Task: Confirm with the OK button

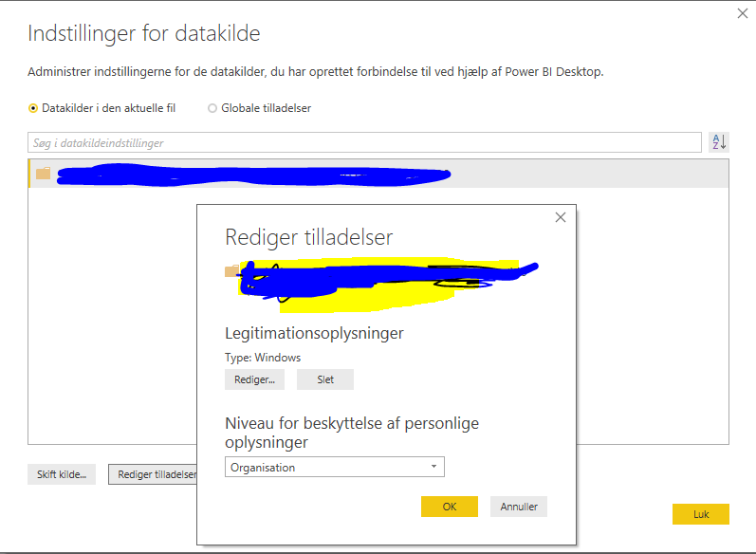Action: (450, 507)
